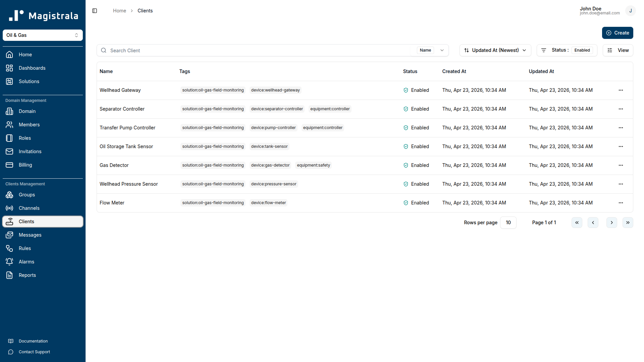Image resolution: width=644 pixels, height=362 pixels.
Task: Click the John Doe avatar circle
Action: [x=631, y=11]
